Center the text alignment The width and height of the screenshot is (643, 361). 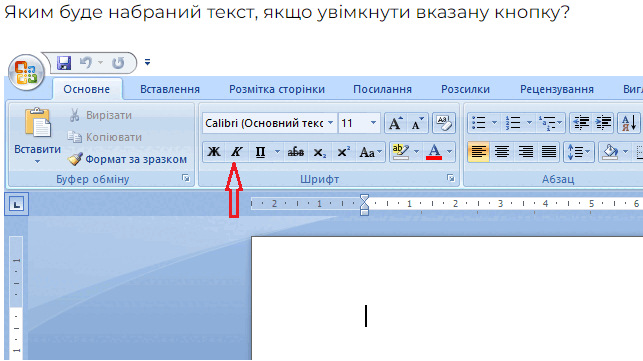[502, 152]
